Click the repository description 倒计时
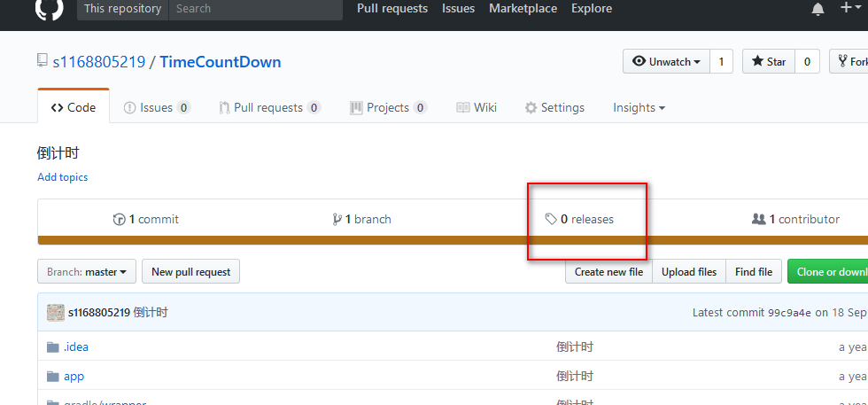The width and height of the screenshot is (868, 405). tap(58, 153)
